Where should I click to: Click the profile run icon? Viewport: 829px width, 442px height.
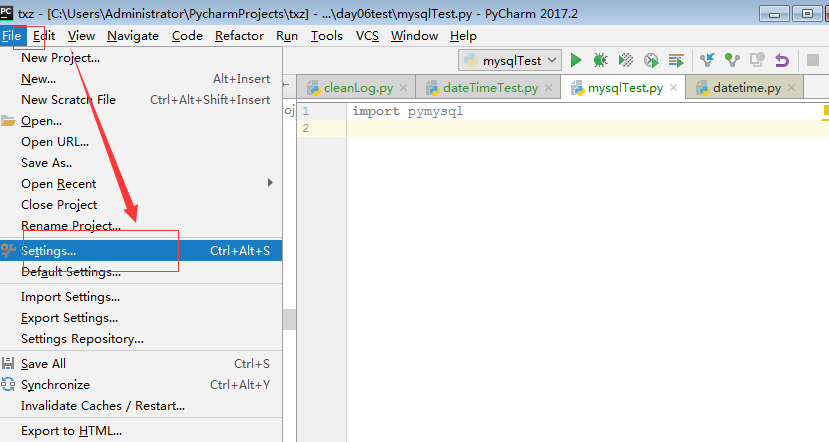pos(651,60)
